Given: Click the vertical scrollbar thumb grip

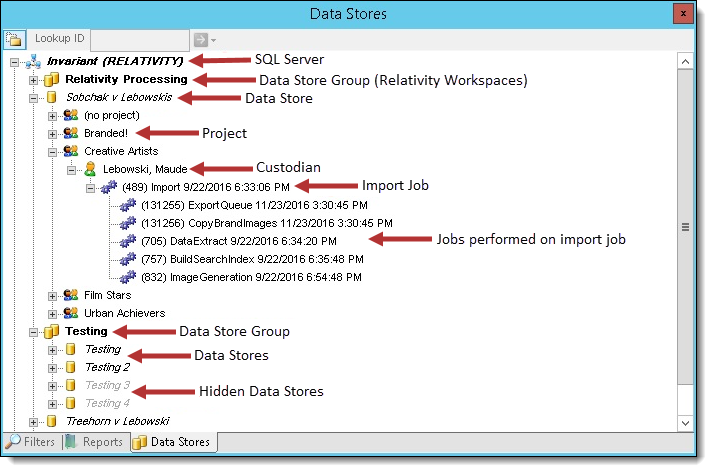Looking at the screenshot, I should 685,227.
